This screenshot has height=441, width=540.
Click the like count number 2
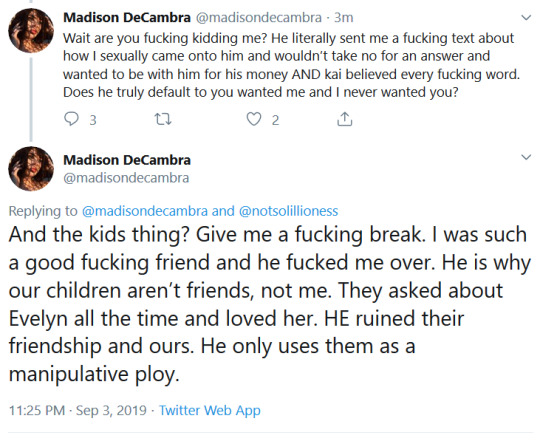coord(275,120)
